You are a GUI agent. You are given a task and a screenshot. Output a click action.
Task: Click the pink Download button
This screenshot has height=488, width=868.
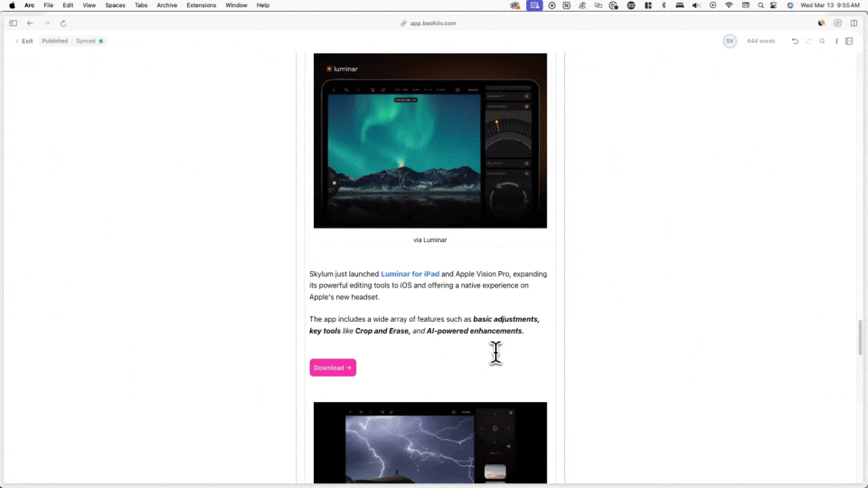coord(333,368)
